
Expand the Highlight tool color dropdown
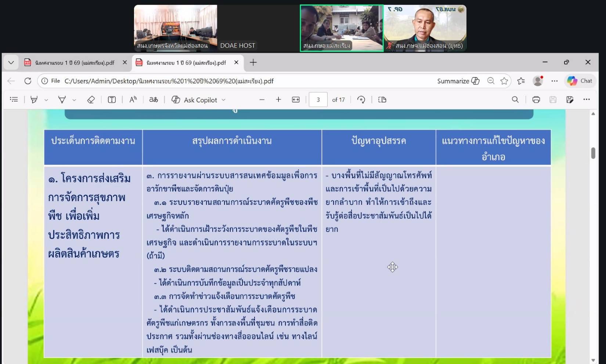tap(46, 100)
